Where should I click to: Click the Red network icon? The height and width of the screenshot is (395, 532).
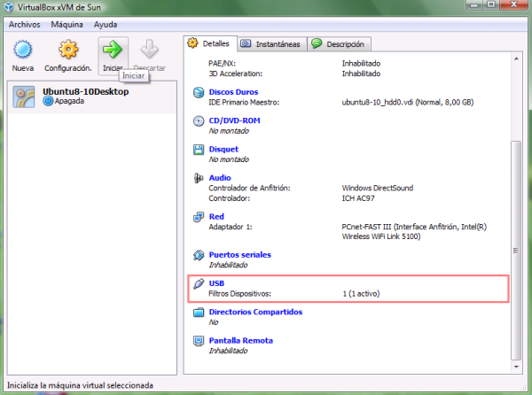click(199, 216)
